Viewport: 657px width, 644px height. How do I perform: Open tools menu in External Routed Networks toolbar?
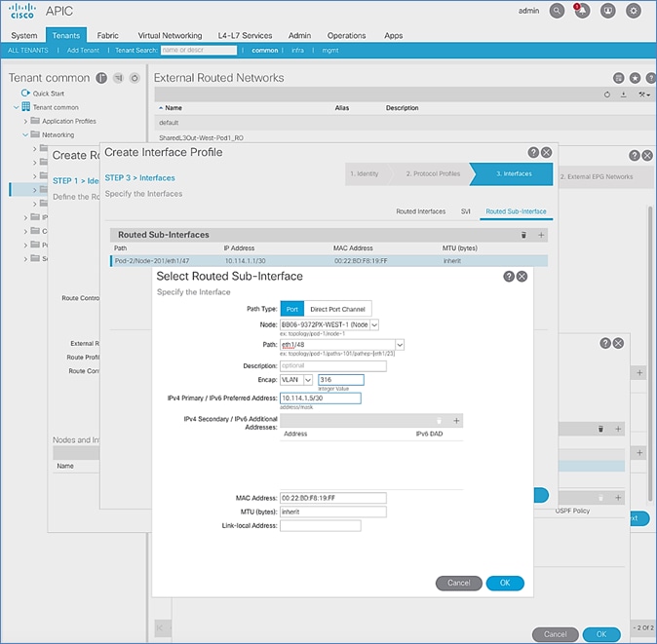tap(644, 95)
